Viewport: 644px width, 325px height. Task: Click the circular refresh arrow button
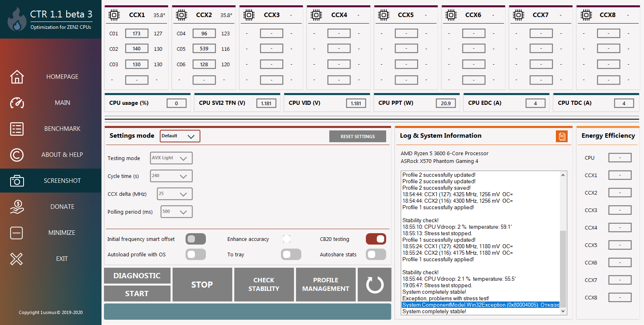point(375,285)
